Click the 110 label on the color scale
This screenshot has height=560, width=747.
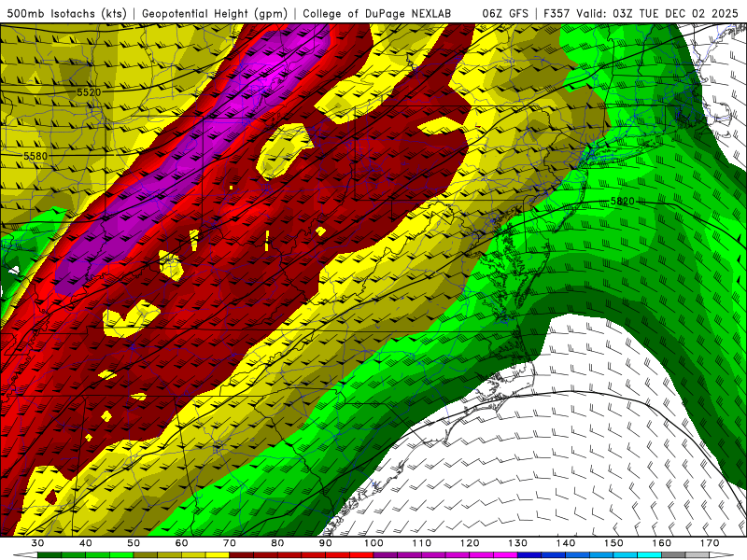[x=422, y=543]
